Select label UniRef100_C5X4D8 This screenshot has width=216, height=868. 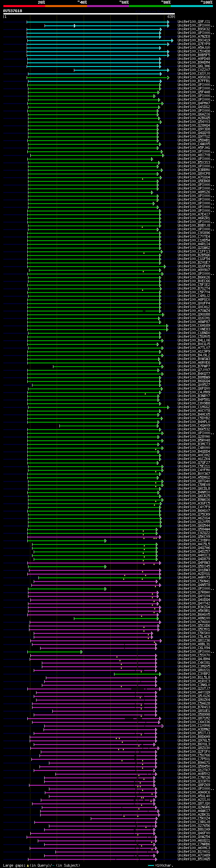point(194,52)
